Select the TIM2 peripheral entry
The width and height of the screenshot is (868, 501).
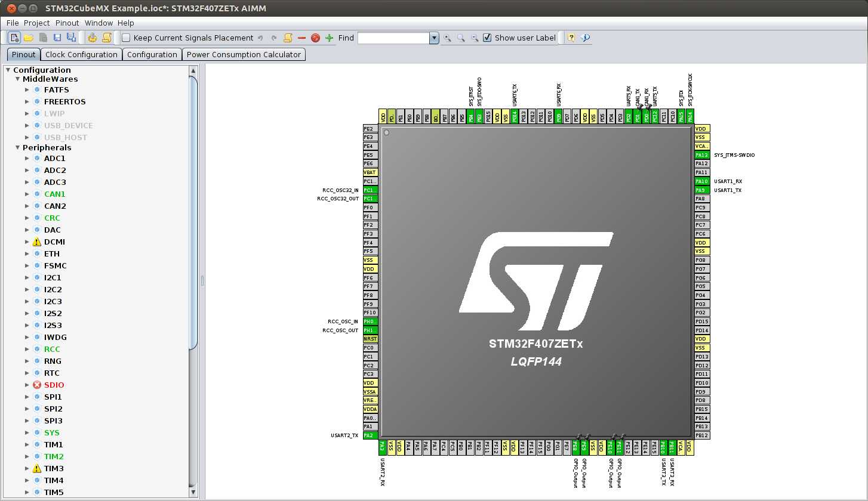54,456
